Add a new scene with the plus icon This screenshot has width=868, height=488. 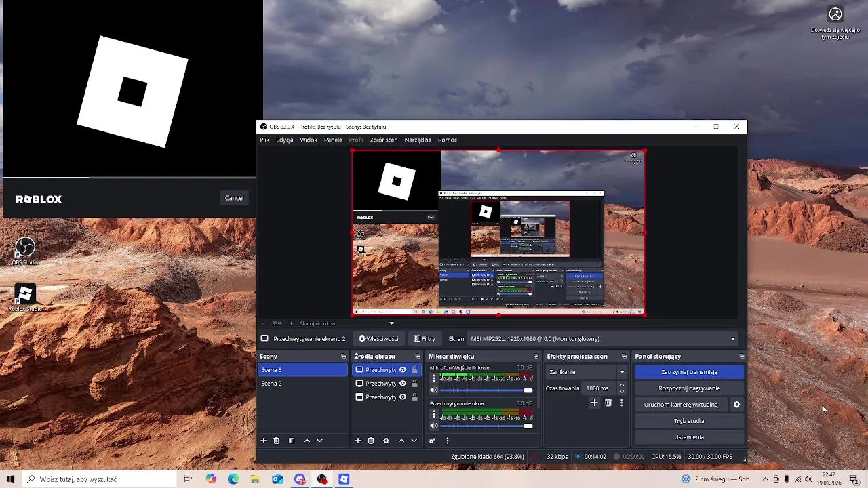pos(264,441)
